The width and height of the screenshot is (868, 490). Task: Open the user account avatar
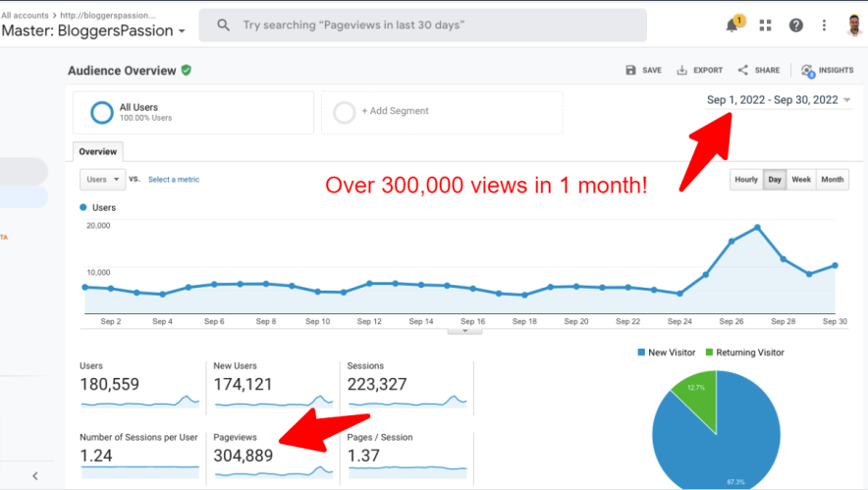pos(854,25)
